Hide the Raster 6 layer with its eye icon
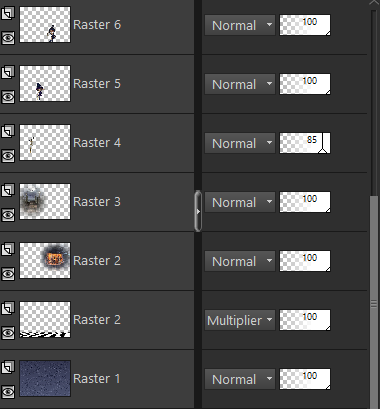The height and width of the screenshot is (409, 380). pos(8,38)
